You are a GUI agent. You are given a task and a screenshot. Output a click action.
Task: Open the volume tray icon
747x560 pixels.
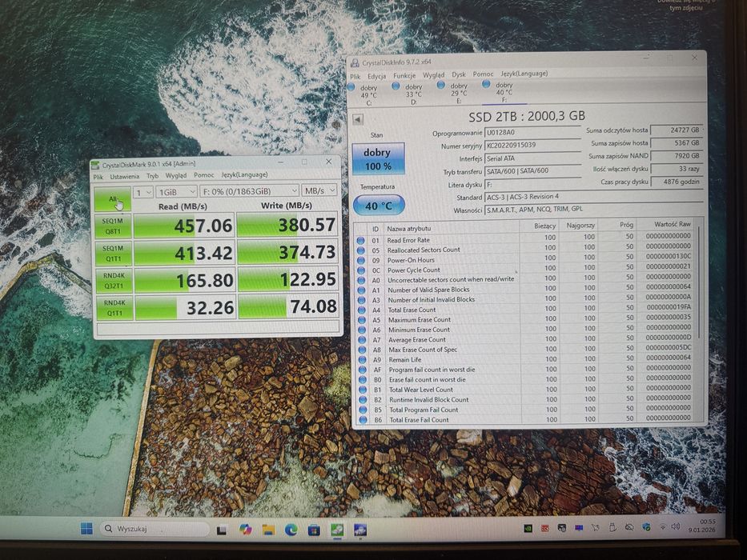675,526
